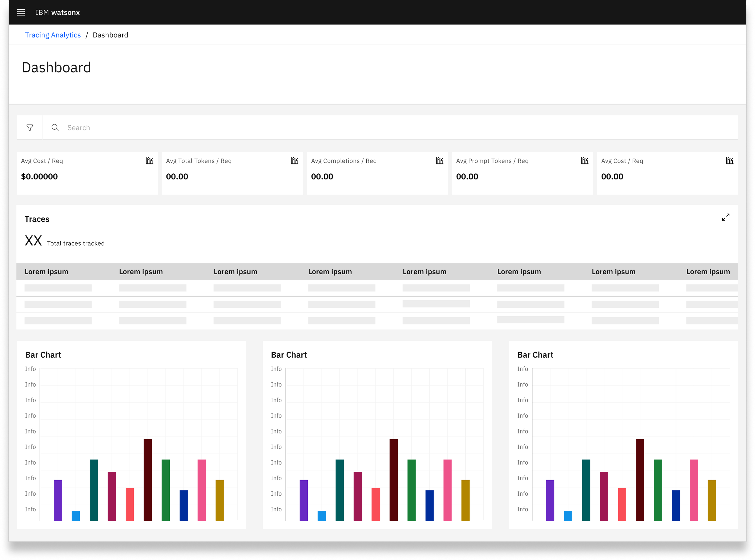Image resolution: width=755 pixels, height=560 pixels.
Task: Click the IBM watsonx header title
Action: 58,13
